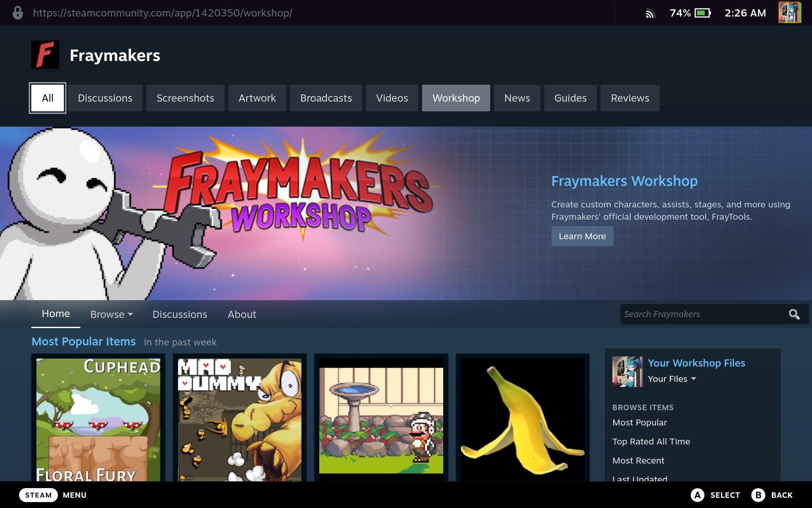Viewport: 812px width, 508px height.
Task: Open the Cuphead Floral Fury item thumbnail
Action: (98, 420)
